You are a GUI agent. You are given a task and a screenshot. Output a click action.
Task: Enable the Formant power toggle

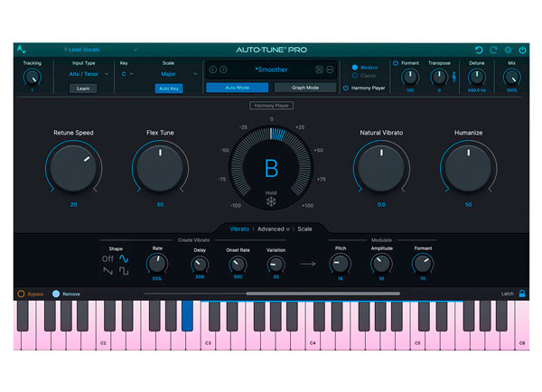click(x=396, y=63)
